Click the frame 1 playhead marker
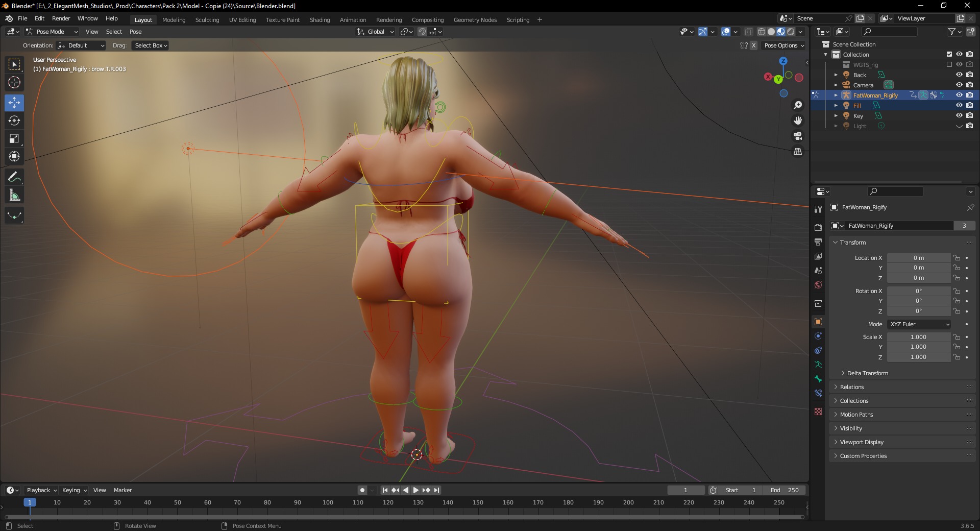This screenshot has width=980, height=531. click(30, 502)
